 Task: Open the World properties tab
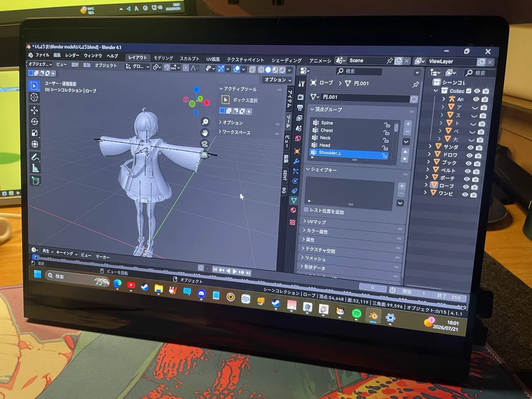(298, 139)
